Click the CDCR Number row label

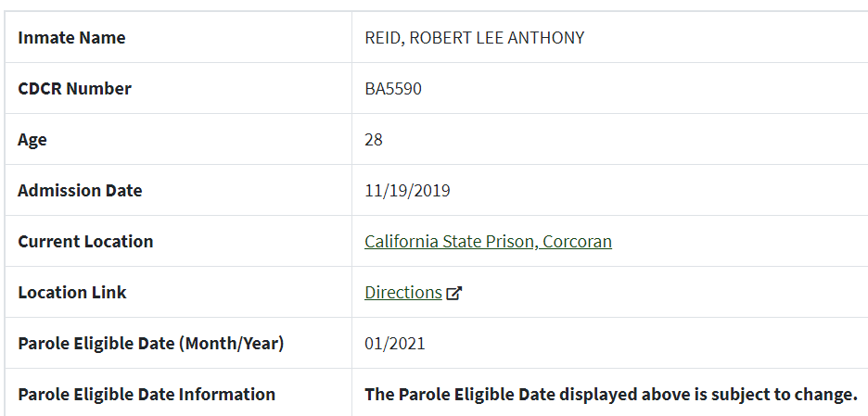point(74,89)
